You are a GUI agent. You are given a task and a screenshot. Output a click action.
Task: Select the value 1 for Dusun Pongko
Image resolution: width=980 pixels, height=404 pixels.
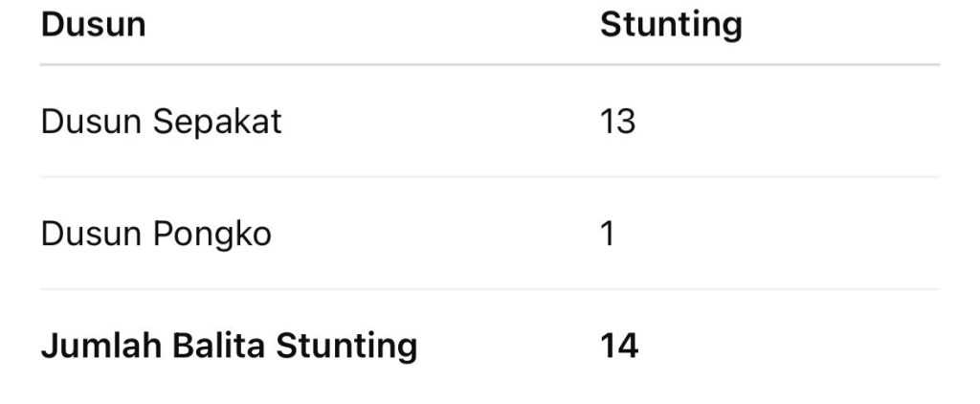(608, 234)
